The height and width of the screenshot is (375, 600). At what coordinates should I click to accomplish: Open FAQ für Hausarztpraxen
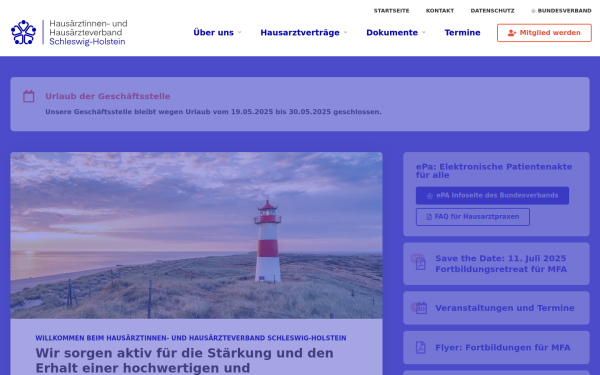[473, 217]
